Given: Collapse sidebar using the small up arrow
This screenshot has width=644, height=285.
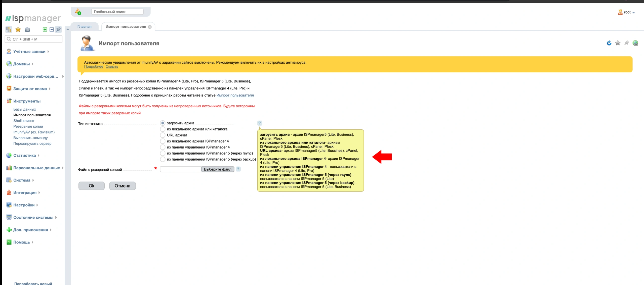Looking at the screenshot, I should [x=68, y=29].
